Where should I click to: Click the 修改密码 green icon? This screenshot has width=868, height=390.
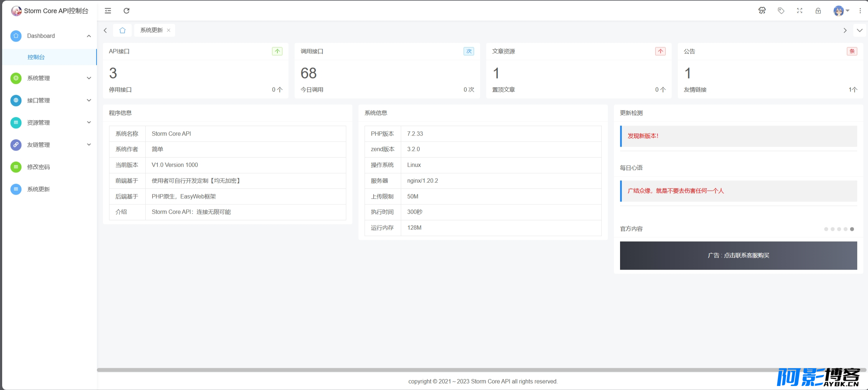[16, 167]
